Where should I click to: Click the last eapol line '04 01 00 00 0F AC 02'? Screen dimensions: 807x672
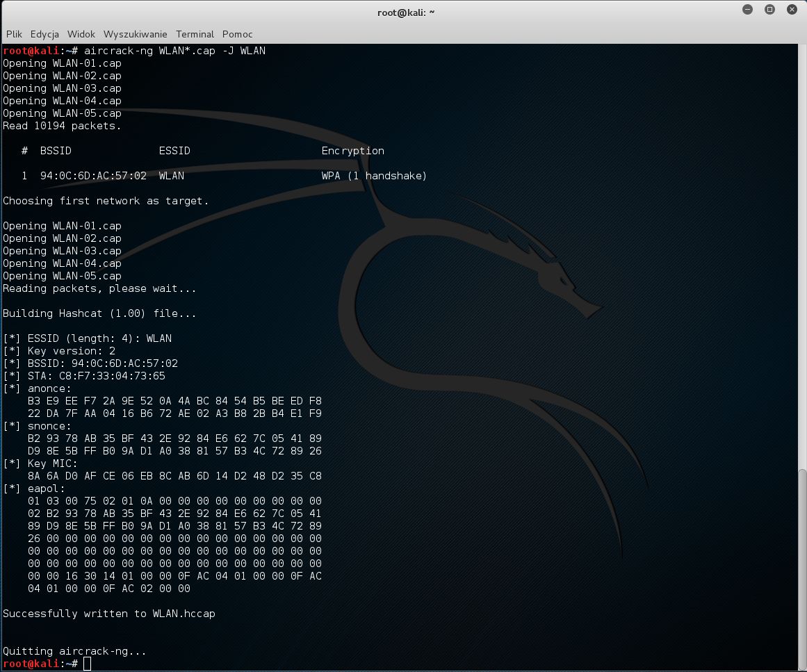pyautogui.click(x=108, y=588)
